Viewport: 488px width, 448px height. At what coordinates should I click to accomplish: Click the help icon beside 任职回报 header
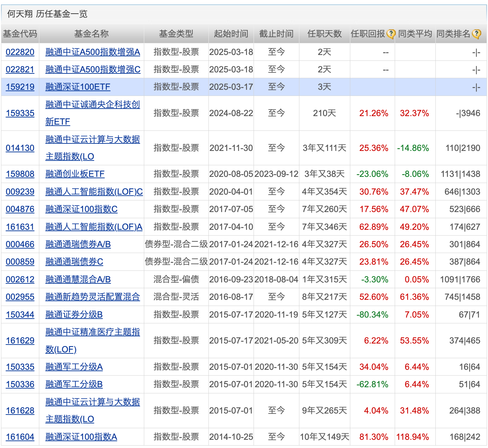click(391, 34)
